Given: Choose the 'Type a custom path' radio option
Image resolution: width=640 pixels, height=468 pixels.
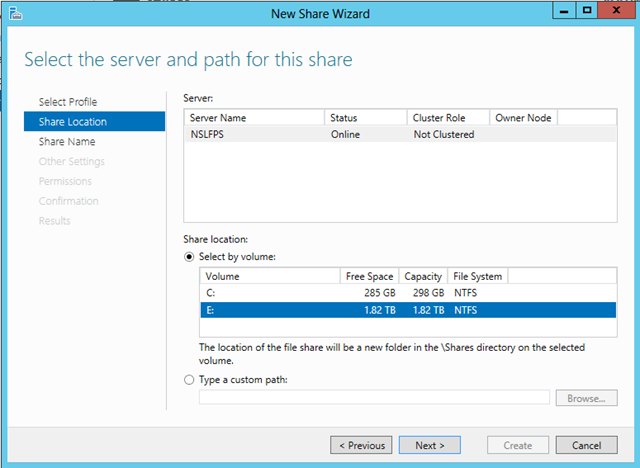Looking at the screenshot, I should pyautogui.click(x=189, y=380).
